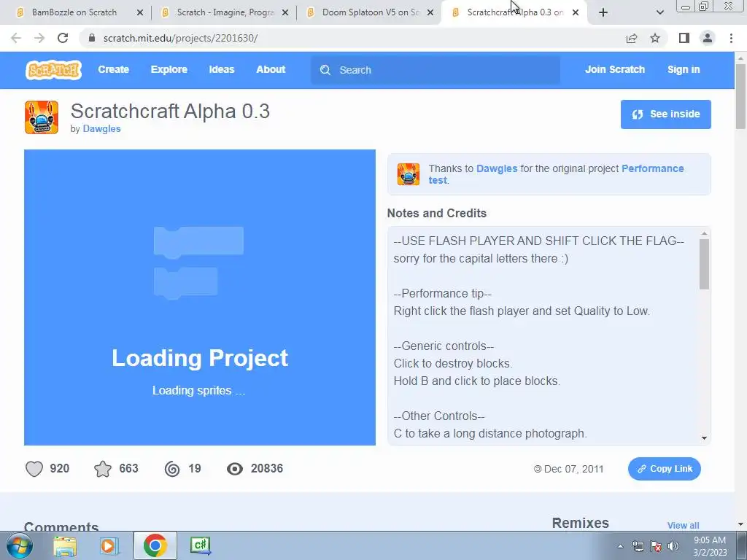
Task: Open Windows Start button
Action: 20,545
